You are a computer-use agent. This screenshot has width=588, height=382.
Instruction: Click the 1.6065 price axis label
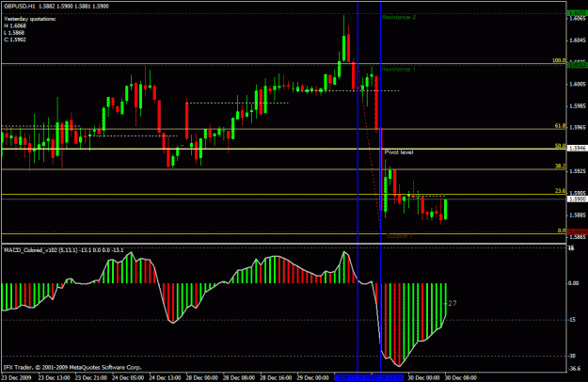(x=578, y=19)
